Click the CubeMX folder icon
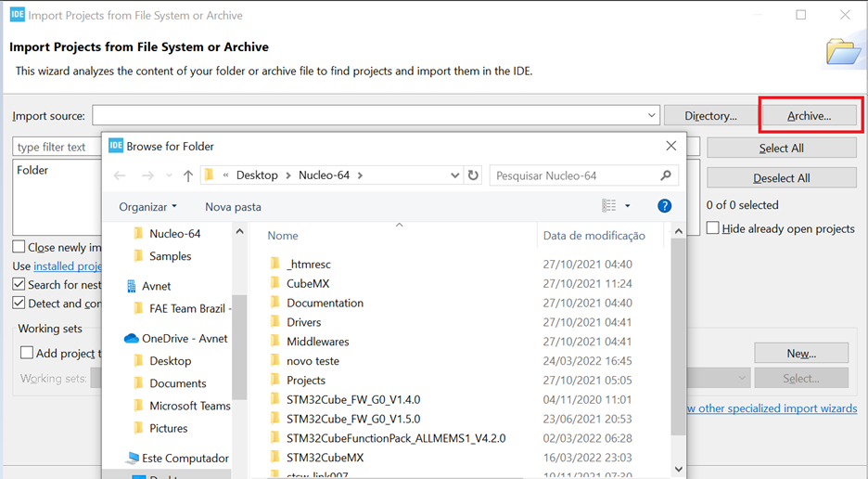The image size is (868, 479). [274, 283]
